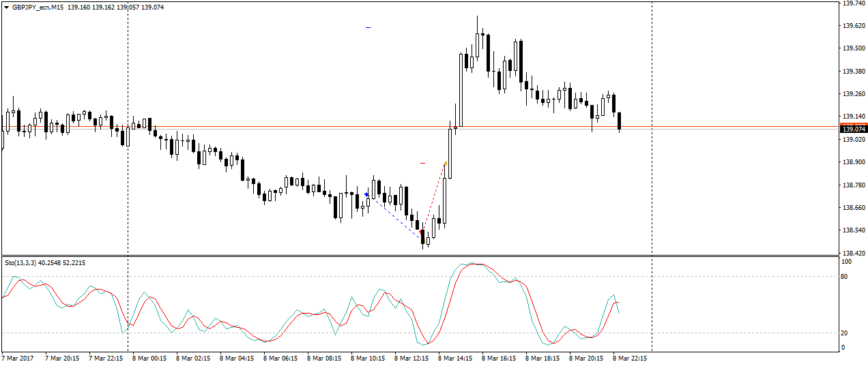Click the orange trade exit arrow marker
This screenshot has width=868, height=366.
[x=446, y=163]
